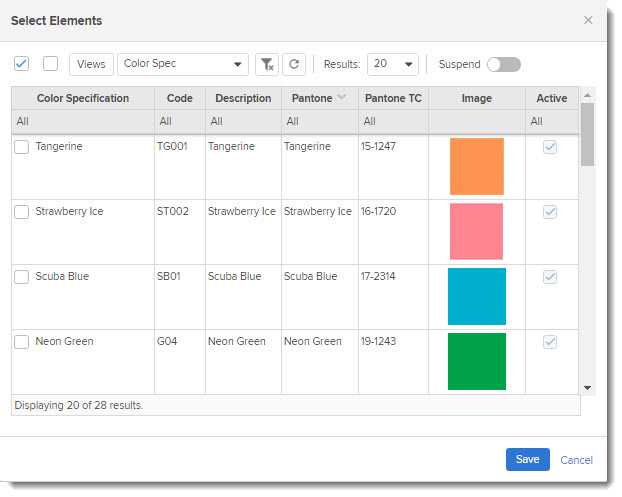Tick the Scuba Blue row checkbox
622x497 pixels.
tap(21, 277)
